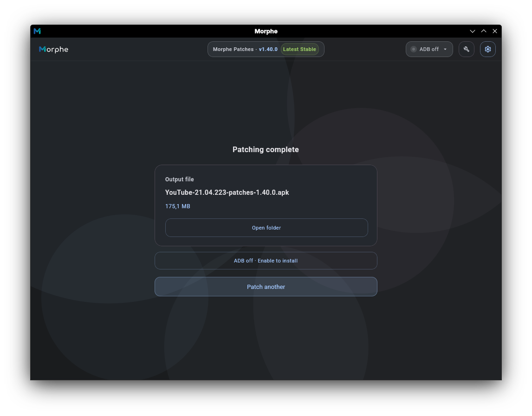Click the 175,1 MB file size
Viewport: 532px width, 416px height.
177,206
